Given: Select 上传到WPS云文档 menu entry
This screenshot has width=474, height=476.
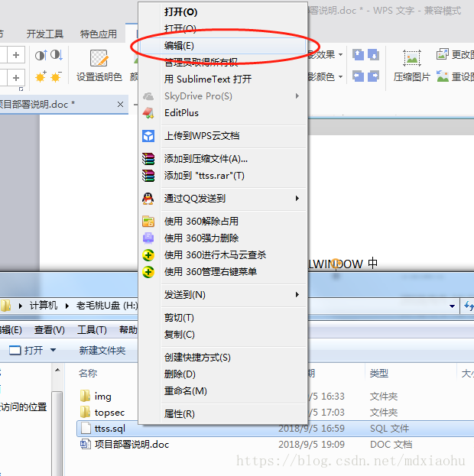Looking at the screenshot, I should (202, 136).
